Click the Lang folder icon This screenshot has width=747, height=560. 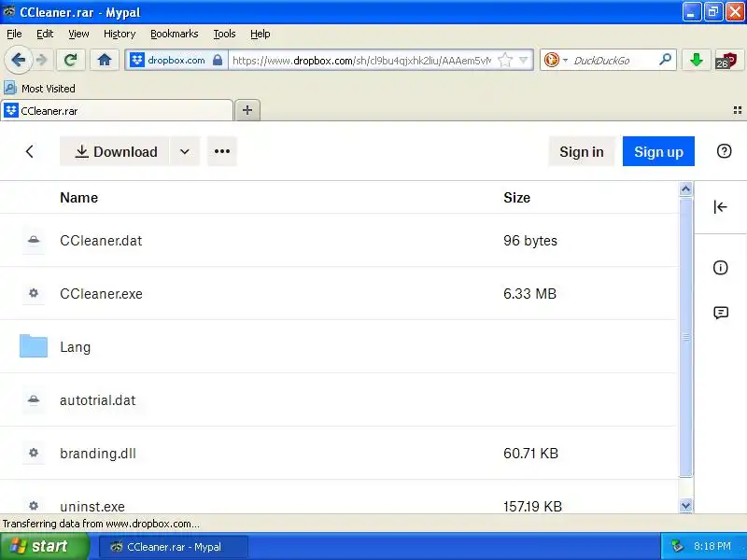[x=34, y=345]
